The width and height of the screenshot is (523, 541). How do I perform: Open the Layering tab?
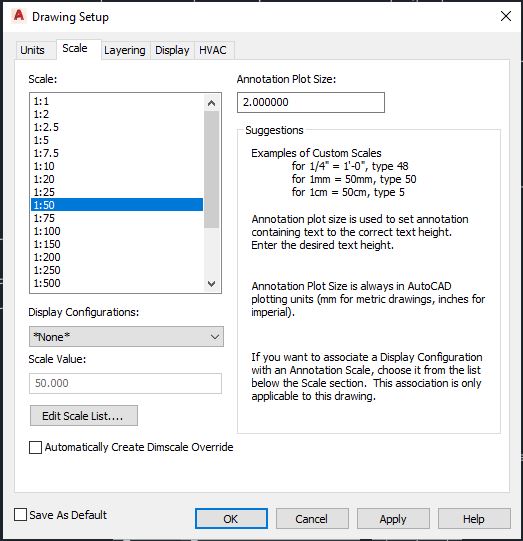click(125, 50)
